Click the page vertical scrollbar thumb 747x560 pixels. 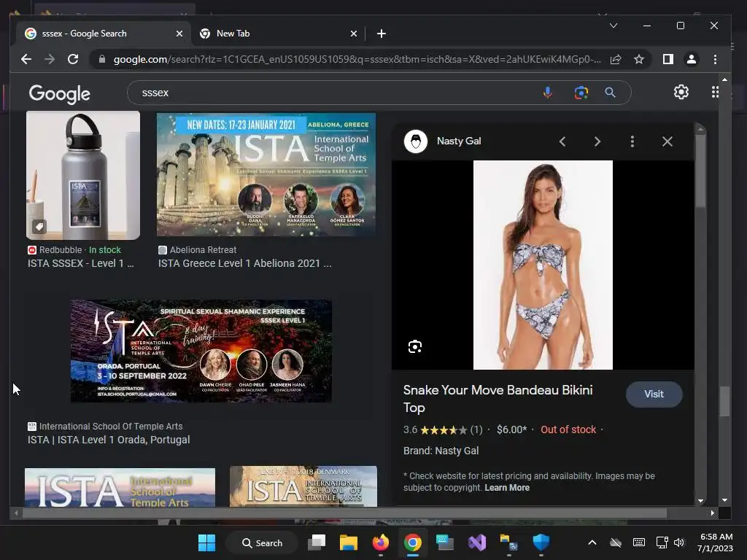[x=724, y=401]
